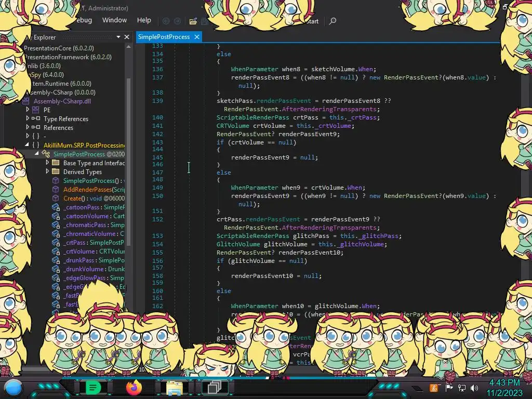Click the Assembly Explorer vertical scrollbar thumb
The width and height of the screenshot is (532, 399).
click(128, 161)
